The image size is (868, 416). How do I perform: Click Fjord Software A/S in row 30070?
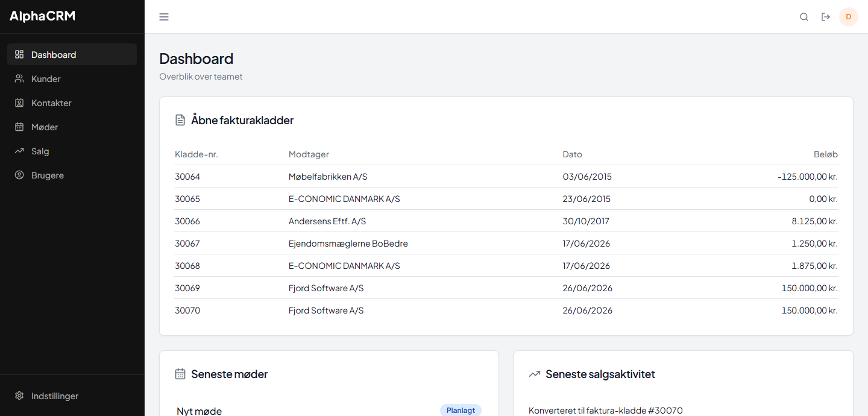pyautogui.click(x=326, y=310)
